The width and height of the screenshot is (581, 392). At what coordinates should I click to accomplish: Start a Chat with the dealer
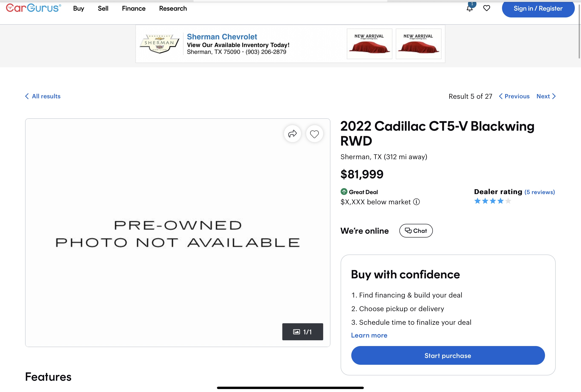[x=416, y=231]
